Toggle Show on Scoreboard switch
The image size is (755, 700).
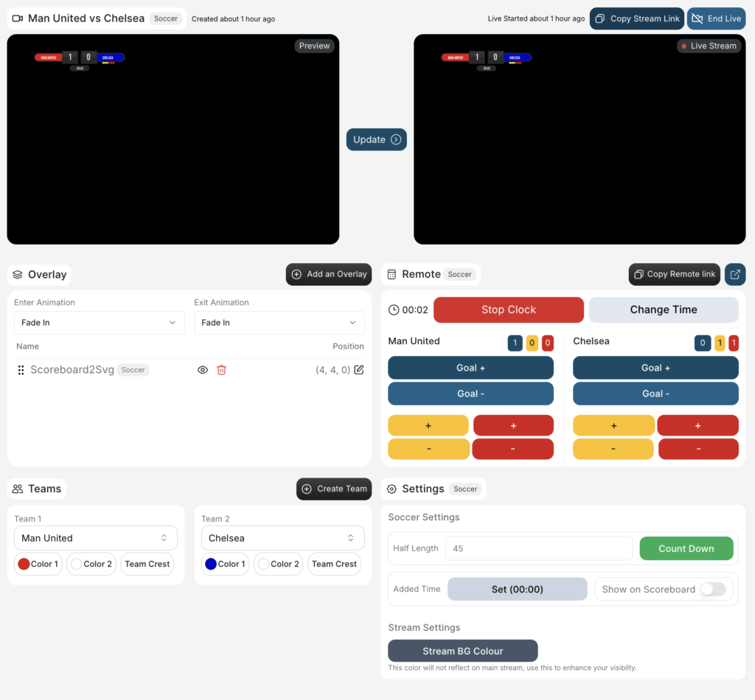[713, 589]
